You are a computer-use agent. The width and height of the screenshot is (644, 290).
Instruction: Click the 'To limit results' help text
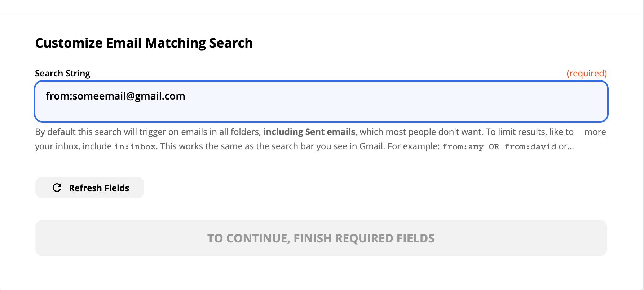click(x=516, y=132)
